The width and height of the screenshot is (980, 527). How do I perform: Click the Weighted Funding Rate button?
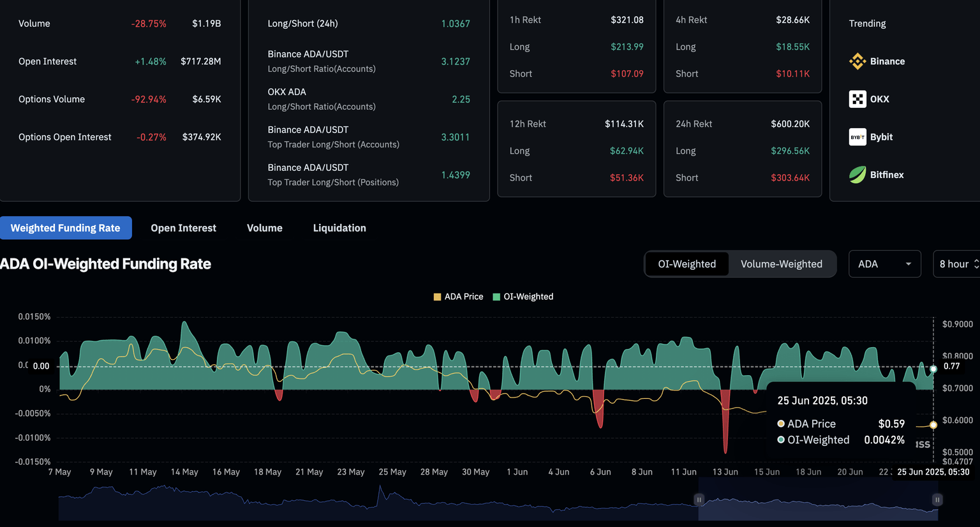(x=66, y=228)
